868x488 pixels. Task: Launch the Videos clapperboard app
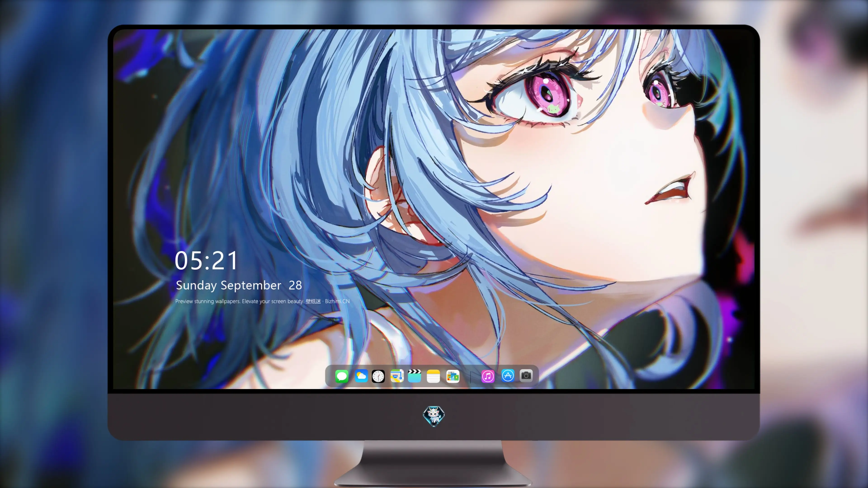415,376
